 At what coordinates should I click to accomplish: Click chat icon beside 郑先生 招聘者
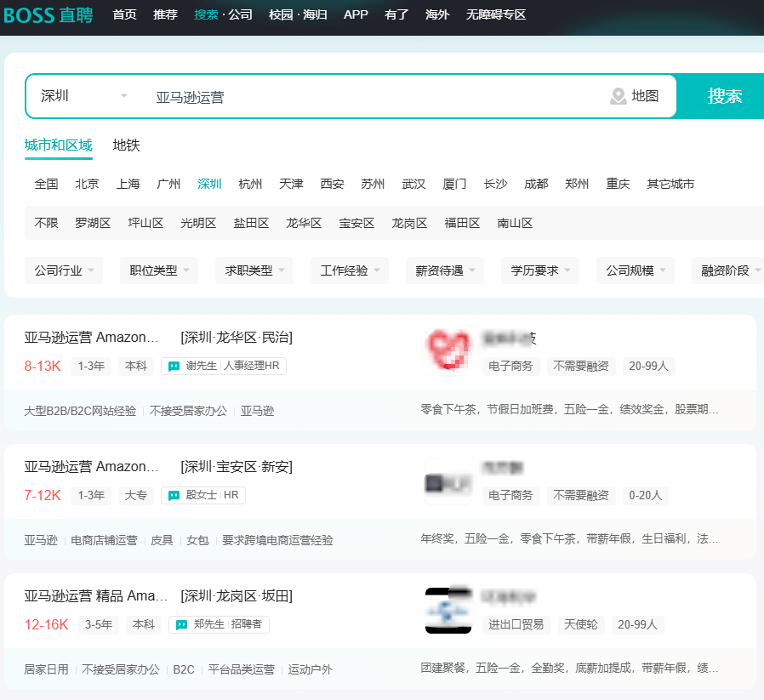click(182, 624)
